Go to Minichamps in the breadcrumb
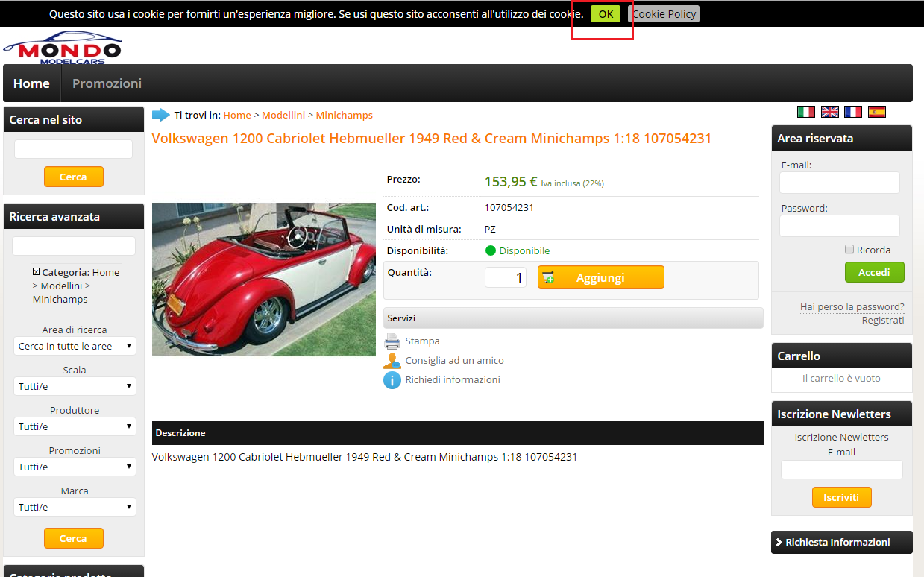This screenshot has width=924, height=577. (345, 115)
